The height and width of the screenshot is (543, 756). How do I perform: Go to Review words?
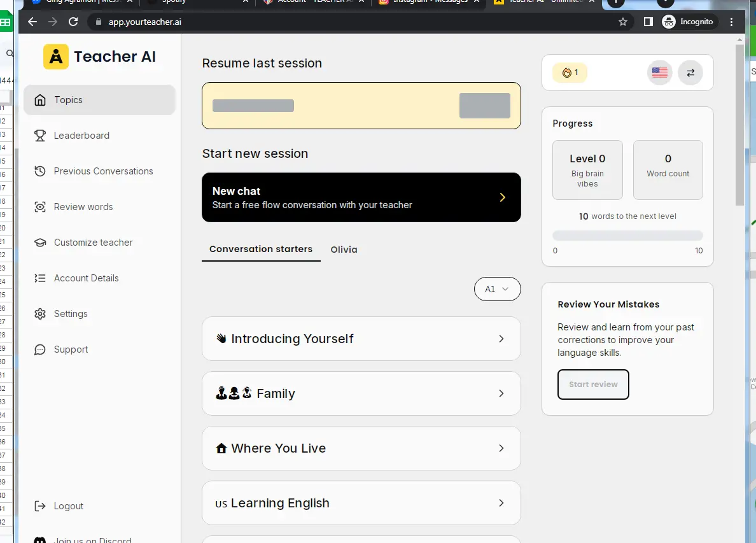(x=99, y=207)
